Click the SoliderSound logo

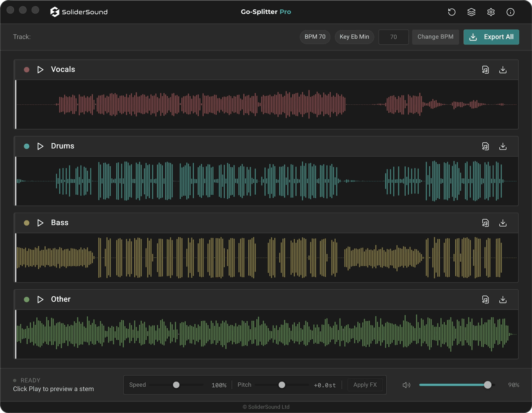[79, 12]
